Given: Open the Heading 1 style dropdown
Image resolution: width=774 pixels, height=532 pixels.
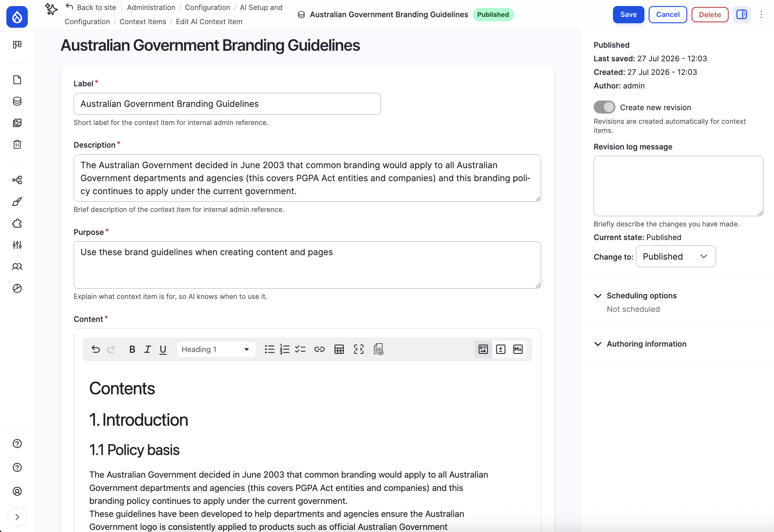Looking at the screenshot, I should (216, 349).
